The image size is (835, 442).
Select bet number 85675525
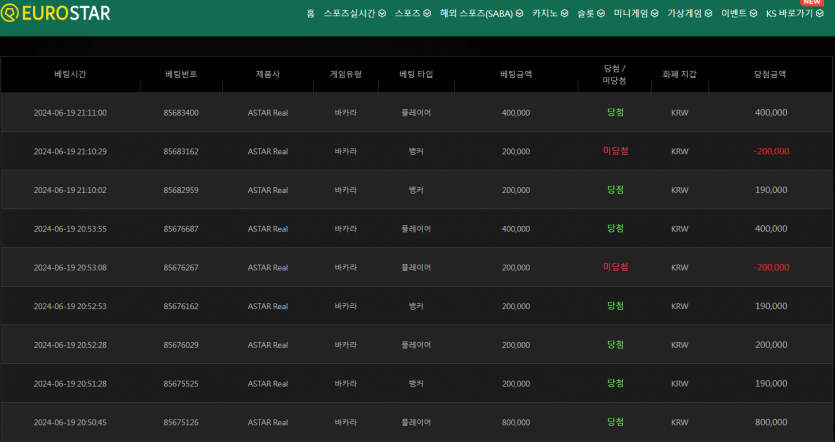(x=181, y=383)
